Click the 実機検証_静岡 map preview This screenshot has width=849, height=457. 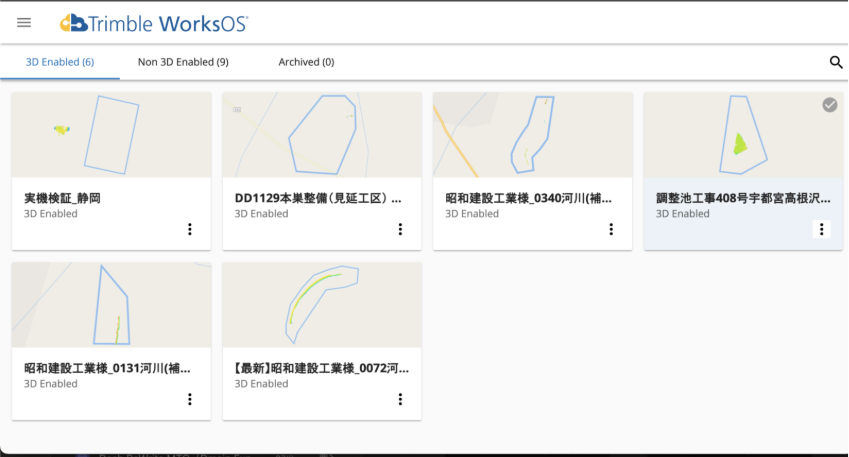(x=111, y=135)
